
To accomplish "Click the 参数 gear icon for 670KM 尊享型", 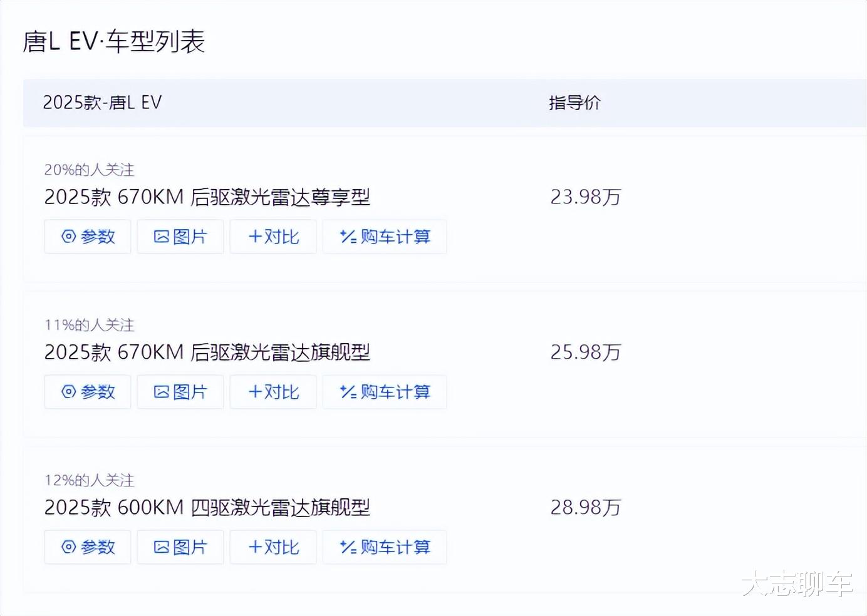I will [x=69, y=237].
